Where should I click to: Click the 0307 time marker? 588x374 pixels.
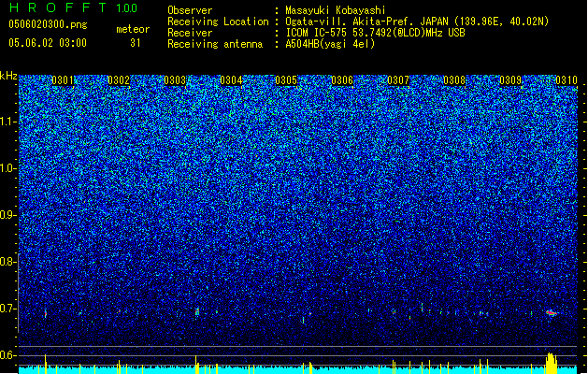[x=398, y=80]
